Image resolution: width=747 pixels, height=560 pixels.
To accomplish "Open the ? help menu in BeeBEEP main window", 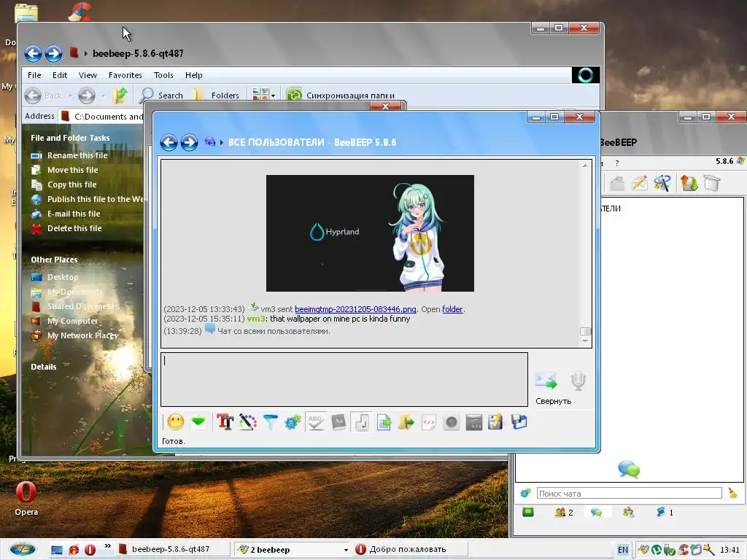I will 617,163.
